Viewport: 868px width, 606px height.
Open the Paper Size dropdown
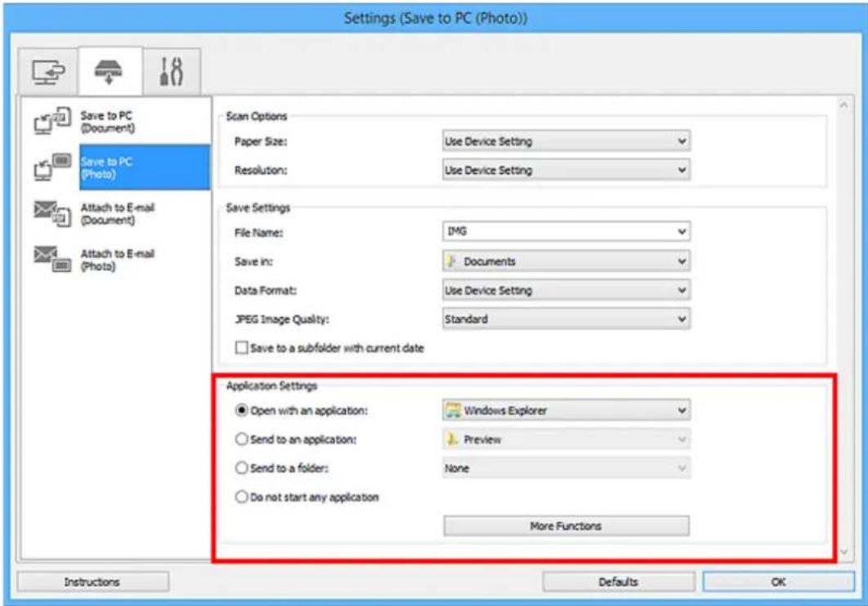[x=566, y=141]
